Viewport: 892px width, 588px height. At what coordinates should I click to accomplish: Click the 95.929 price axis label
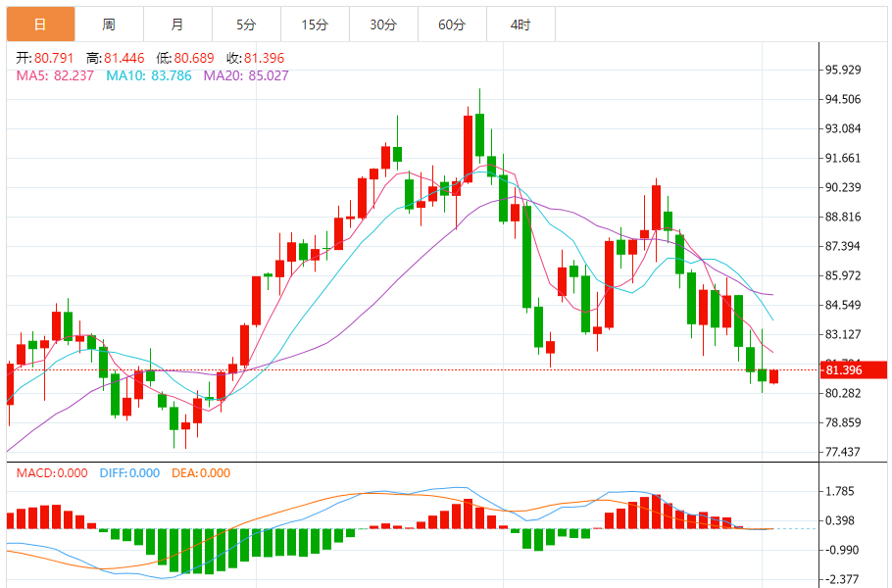click(x=843, y=70)
